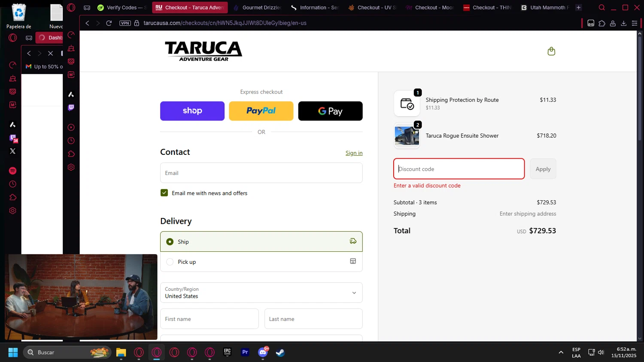Switch to Utah Mammoth tab
This screenshot has width=644, height=362.
coord(545,8)
